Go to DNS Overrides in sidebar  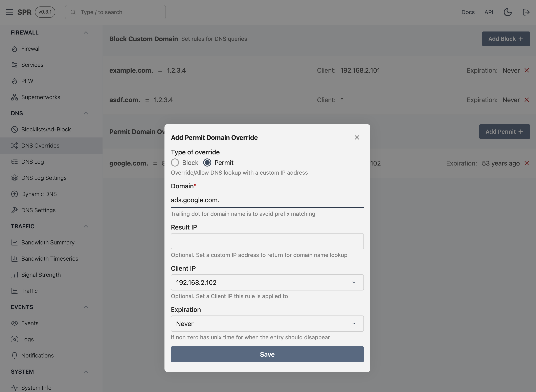point(51,146)
